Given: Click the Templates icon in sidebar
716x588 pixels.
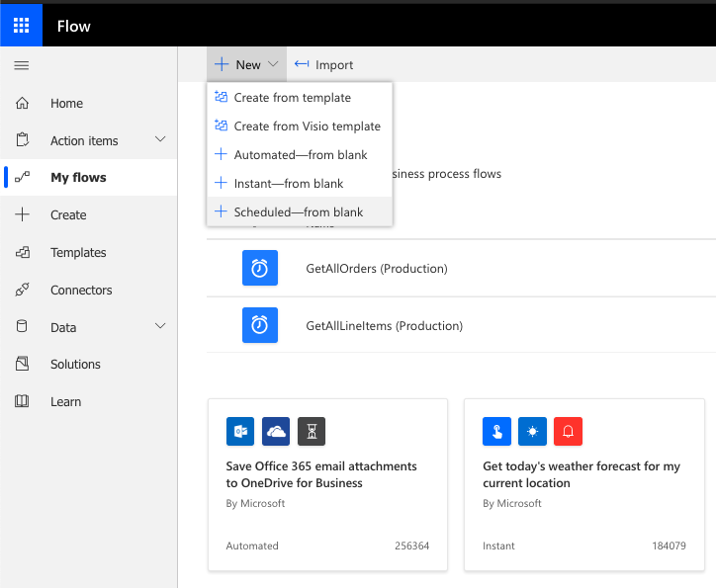Looking at the screenshot, I should pyautogui.click(x=23, y=253).
